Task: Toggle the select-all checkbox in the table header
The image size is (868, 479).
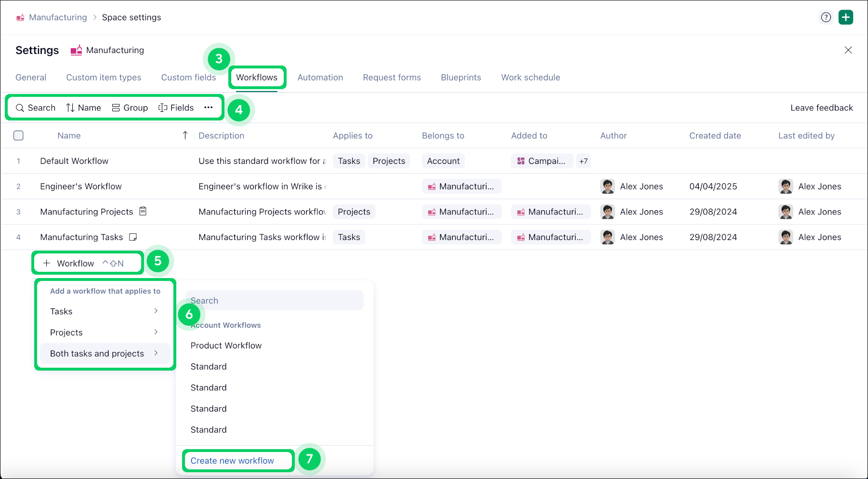Action: (x=18, y=135)
